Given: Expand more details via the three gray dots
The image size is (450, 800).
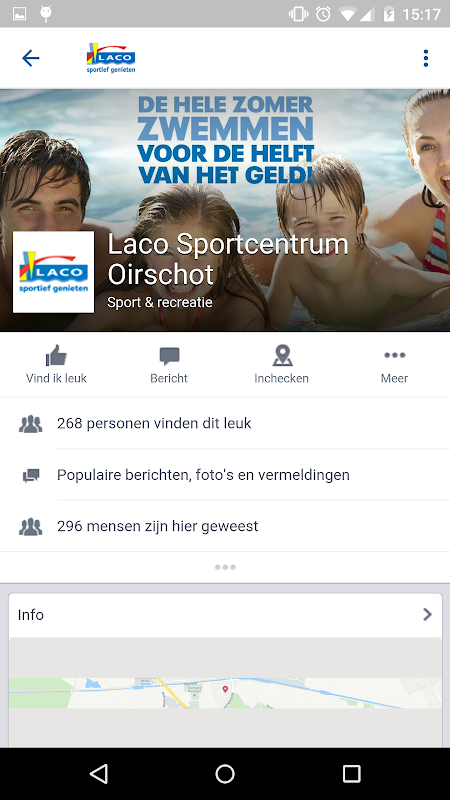Looking at the screenshot, I should (x=225, y=567).
